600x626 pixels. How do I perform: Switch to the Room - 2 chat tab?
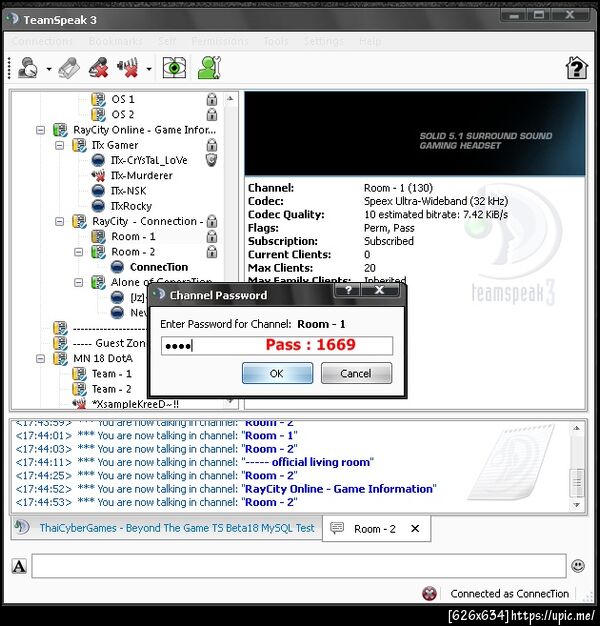[x=374, y=529]
